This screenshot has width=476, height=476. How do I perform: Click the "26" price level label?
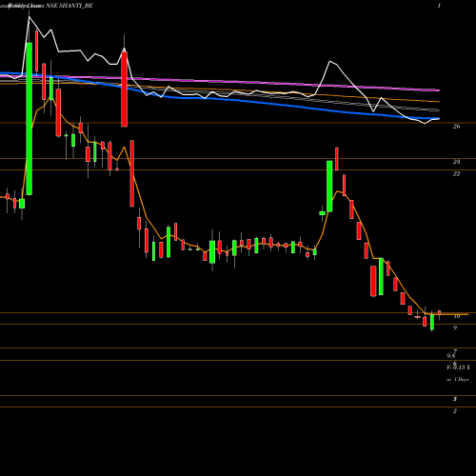(x=456, y=127)
